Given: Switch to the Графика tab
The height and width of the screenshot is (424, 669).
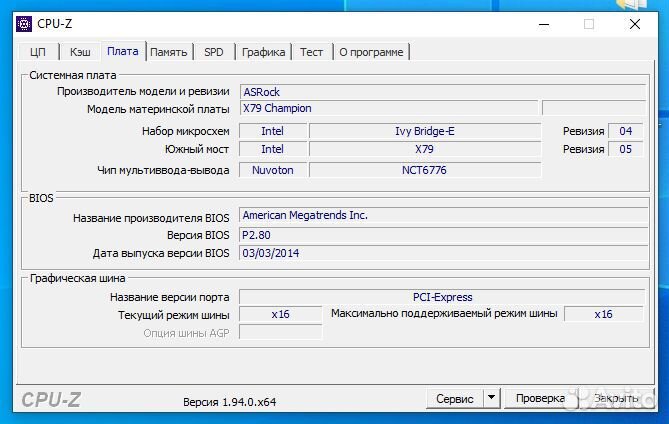Looking at the screenshot, I should point(263,52).
